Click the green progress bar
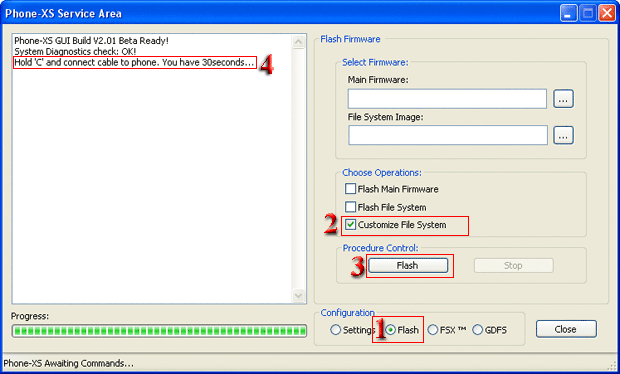This screenshot has width=620, height=374. [x=159, y=331]
